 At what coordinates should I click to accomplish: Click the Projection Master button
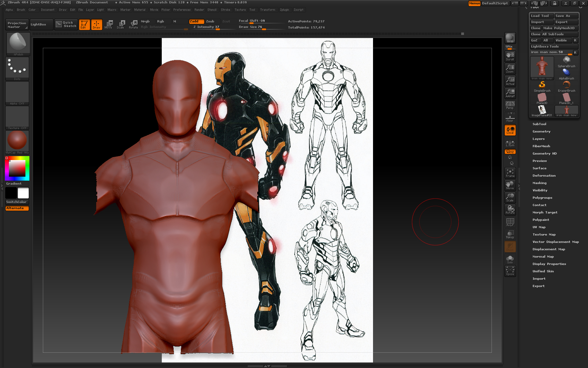(17, 25)
